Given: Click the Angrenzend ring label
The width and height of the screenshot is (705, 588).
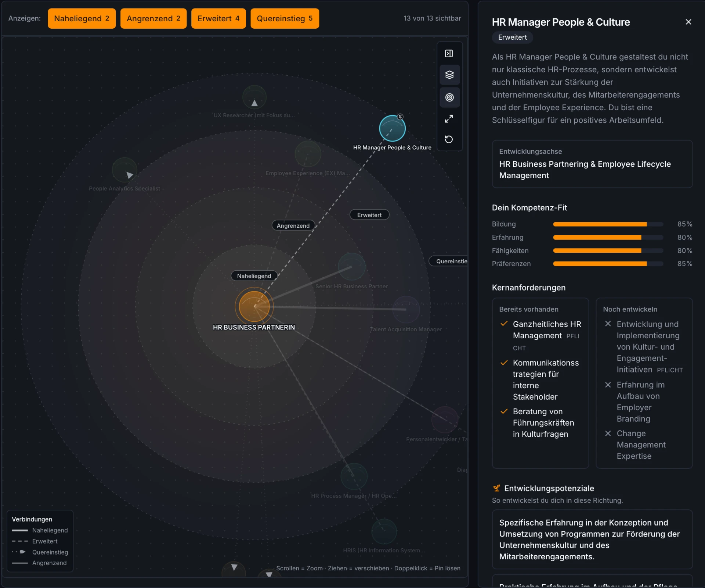Looking at the screenshot, I should [293, 226].
